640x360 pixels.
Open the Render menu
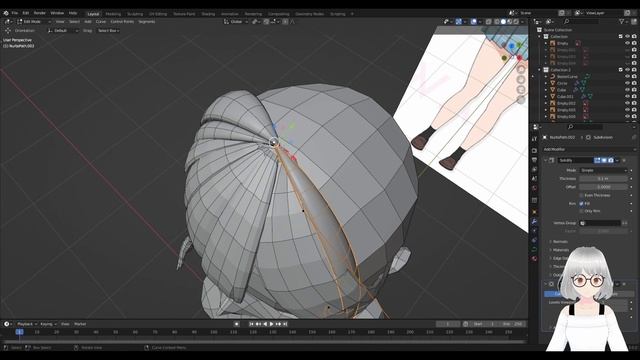tap(40, 13)
